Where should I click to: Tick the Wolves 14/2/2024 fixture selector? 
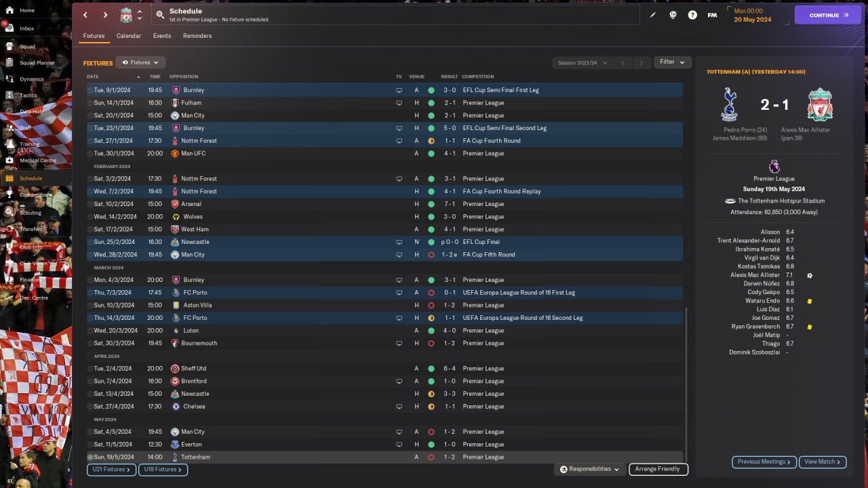click(x=90, y=217)
